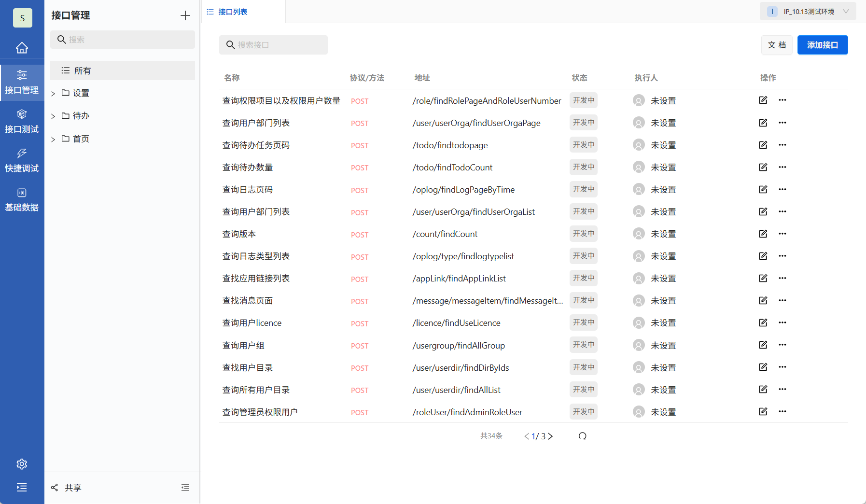Click the 添加接口 button
Image resolution: width=866 pixels, height=504 pixels.
point(822,44)
